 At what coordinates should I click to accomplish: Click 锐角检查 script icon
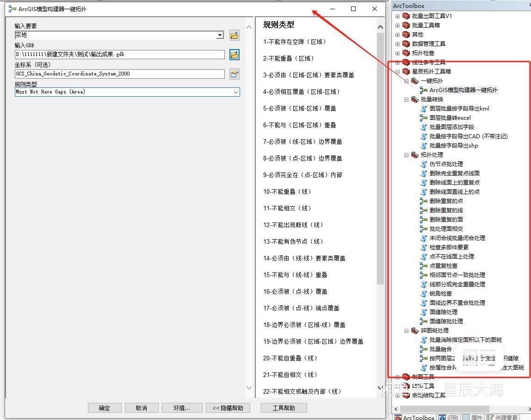coord(424,294)
